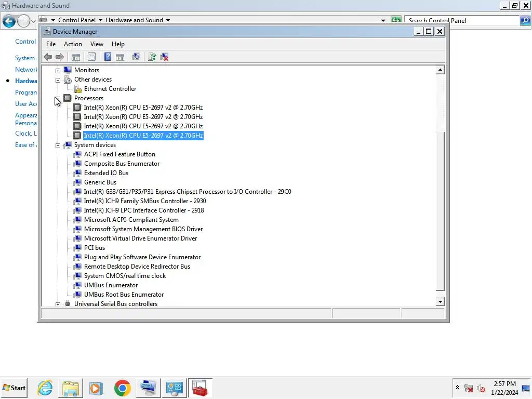Select UMBus Enumerator device
This screenshot has width=532, height=399.
[x=111, y=285]
